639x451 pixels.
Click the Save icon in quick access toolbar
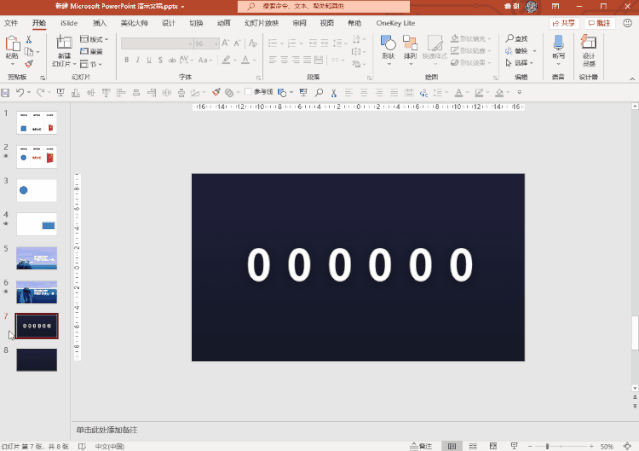(5, 93)
